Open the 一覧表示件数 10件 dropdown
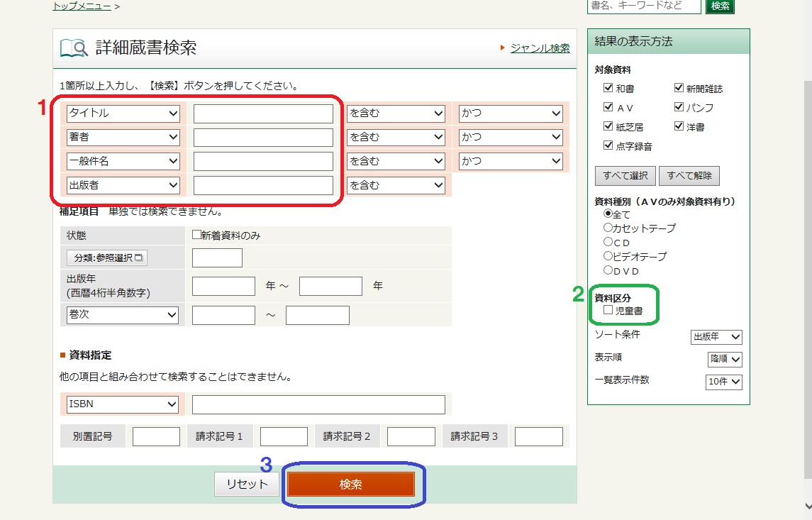The height and width of the screenshot is (520, 812). click(724, 382)
